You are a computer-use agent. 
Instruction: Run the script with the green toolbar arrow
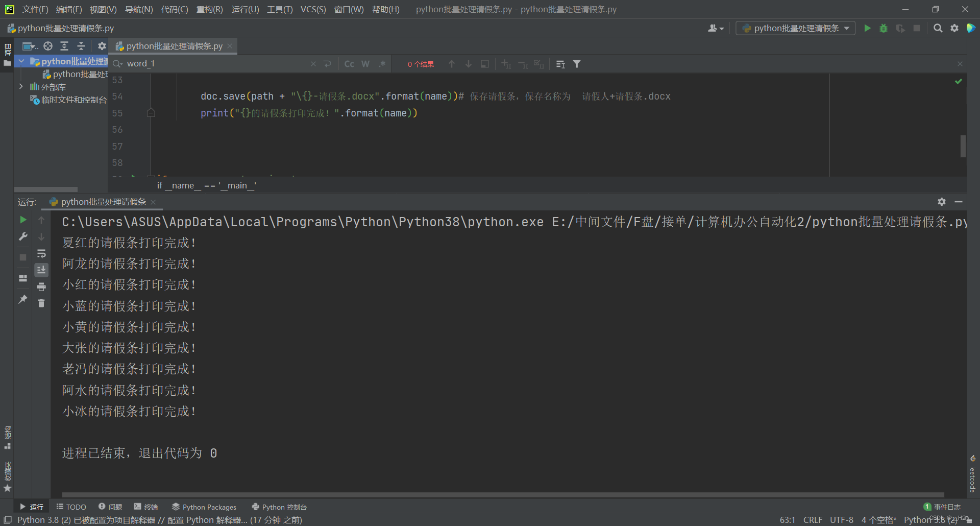coord(867,28)
